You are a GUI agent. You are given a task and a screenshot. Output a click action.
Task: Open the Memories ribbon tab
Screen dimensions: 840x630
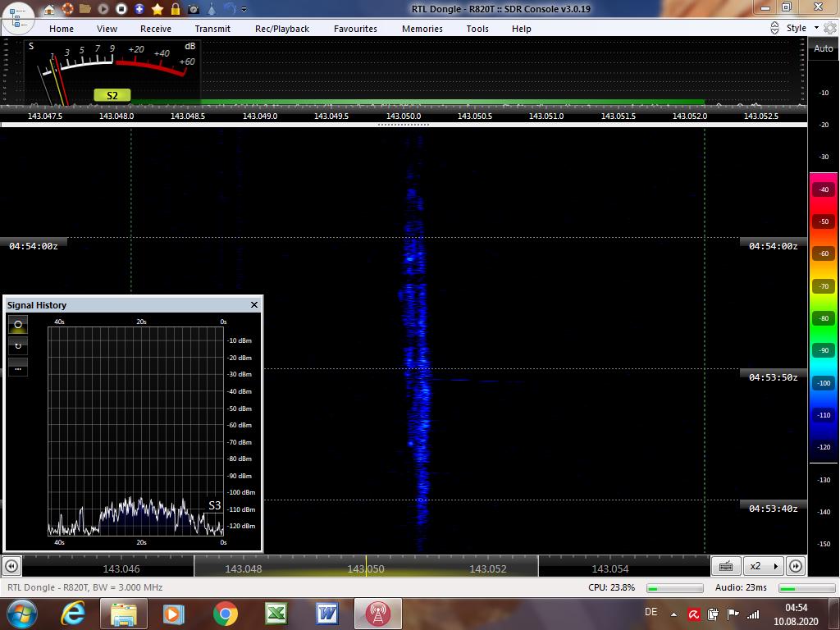(x=422, y=29)
